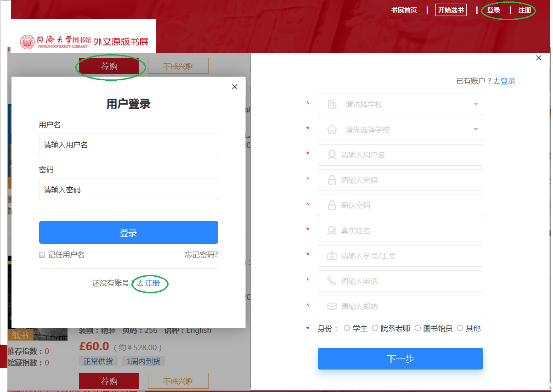Focus the 请输入用户名 login input field
Screen dimensions: 553x392
tap(128, 145)
